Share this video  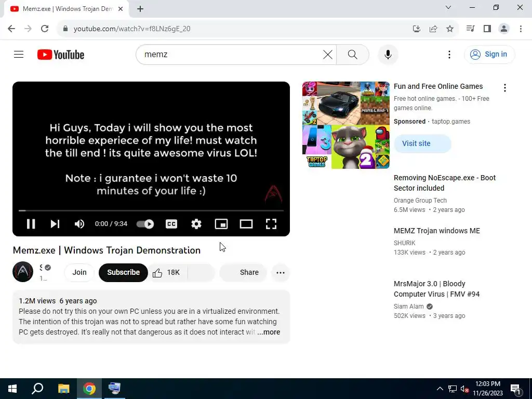243,272
